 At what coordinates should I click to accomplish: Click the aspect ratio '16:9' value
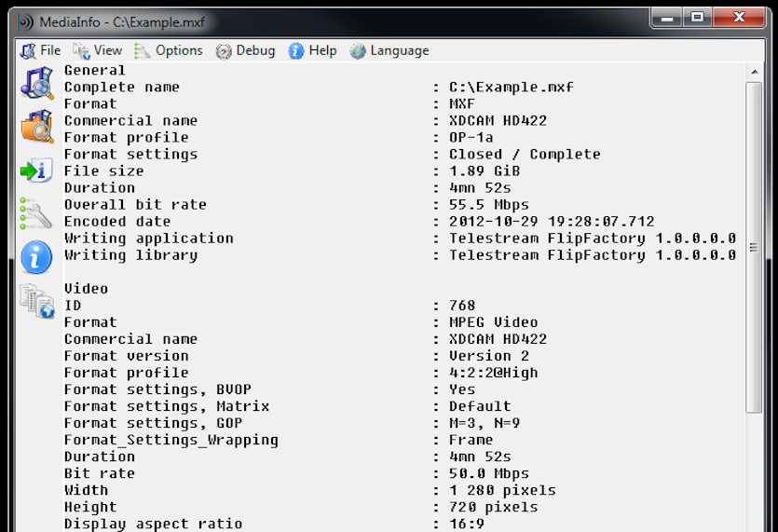[467, 524]
